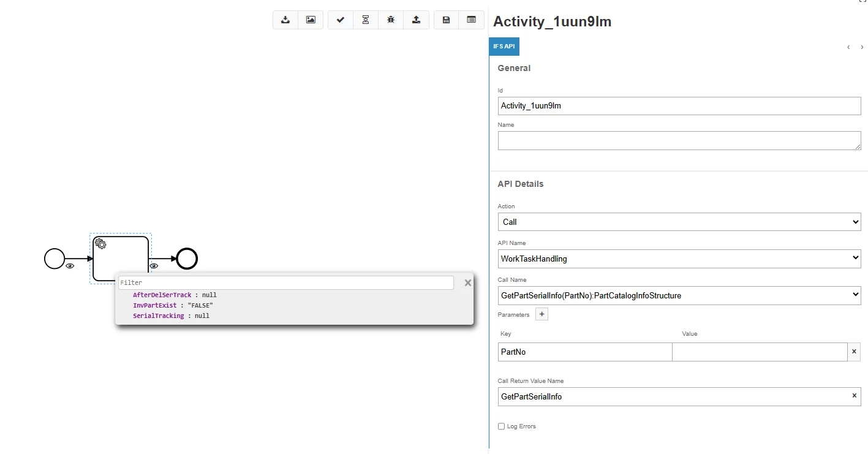
Task: Open the API Name dropdown
Action: pos(679,259)
